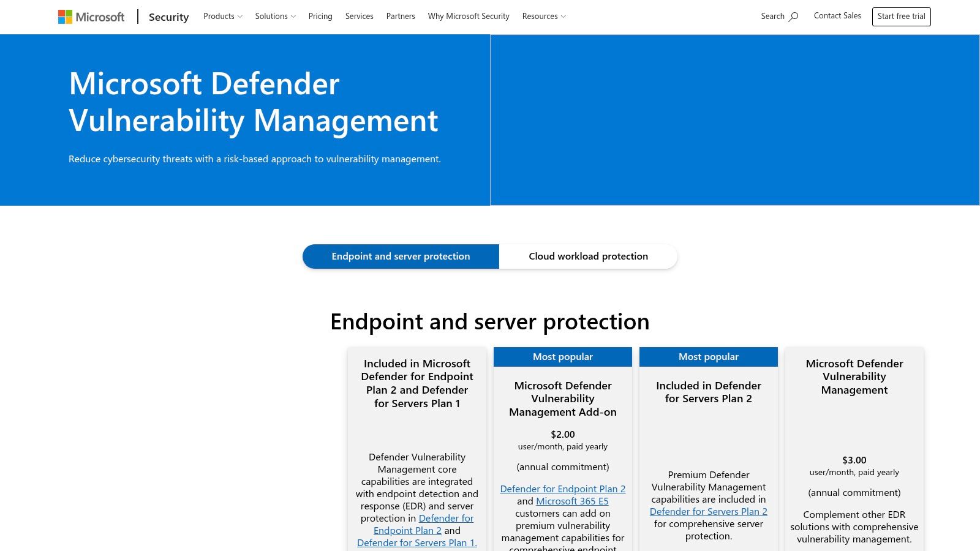Click the Start free trial button

[901, 17]
